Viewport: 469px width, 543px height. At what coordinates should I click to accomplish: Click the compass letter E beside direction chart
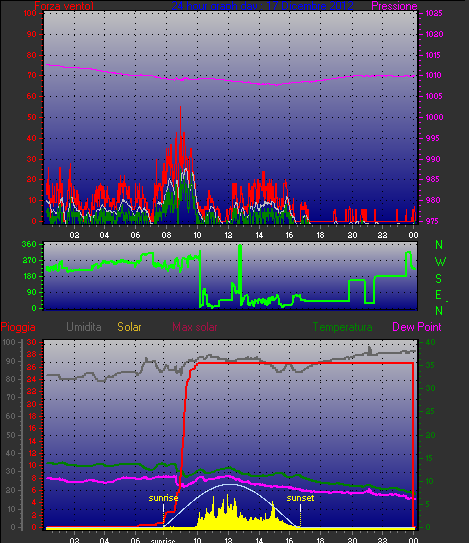click(x=439, y=295)
